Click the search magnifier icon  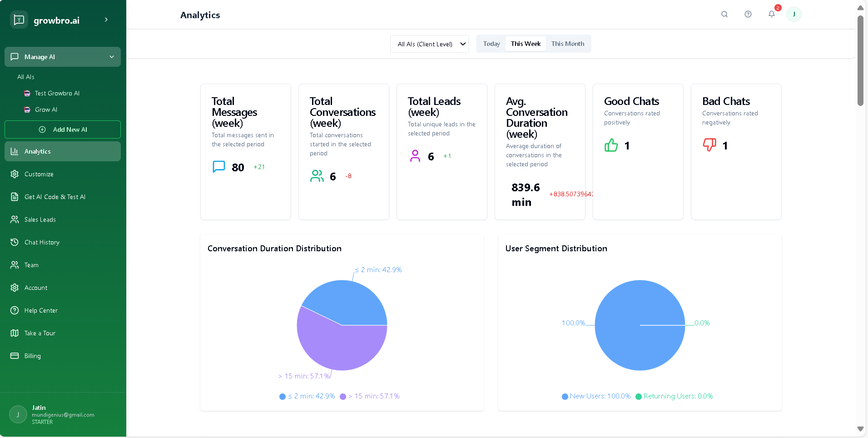(x=724, y=14)
